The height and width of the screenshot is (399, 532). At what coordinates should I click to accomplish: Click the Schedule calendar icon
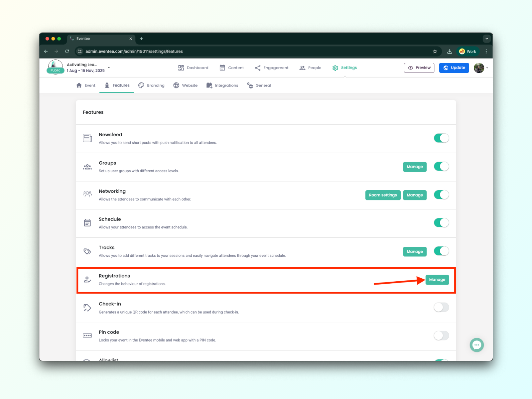(87, 223)
